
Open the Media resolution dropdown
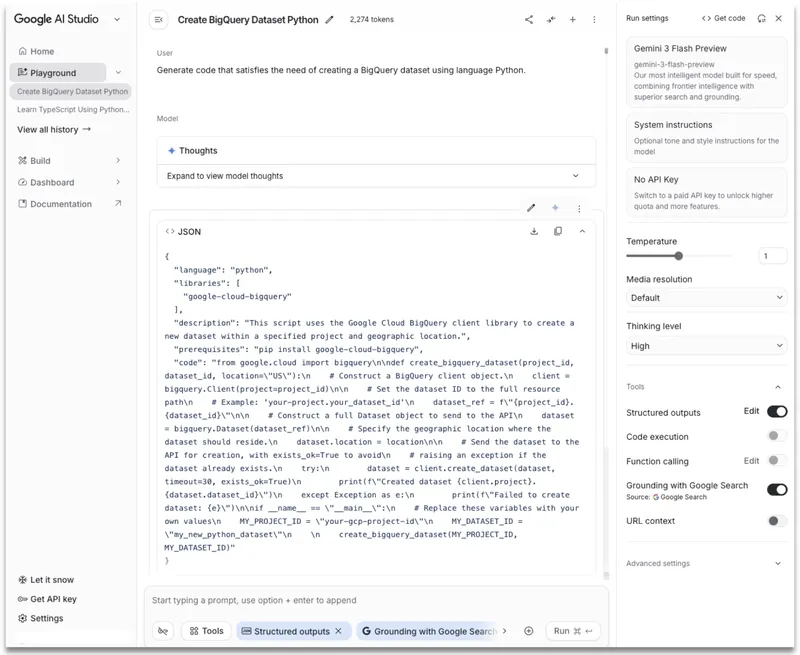(x=706, y=298)
